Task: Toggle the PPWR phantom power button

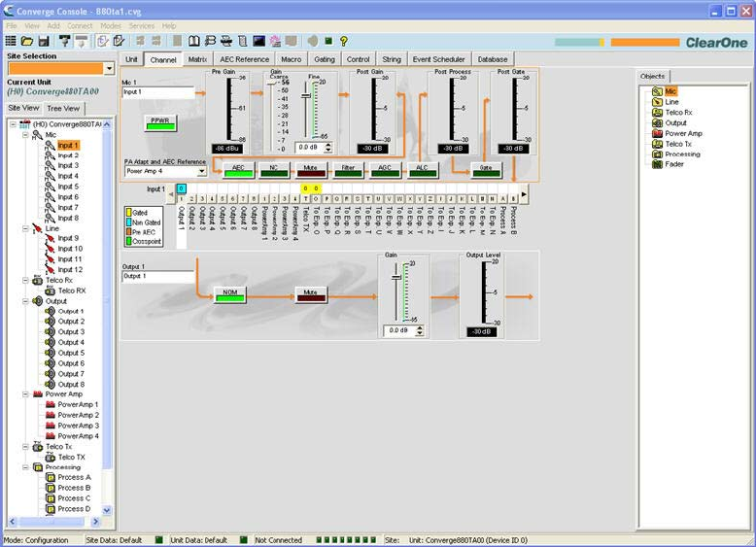Action: click(x=158, y=122)
